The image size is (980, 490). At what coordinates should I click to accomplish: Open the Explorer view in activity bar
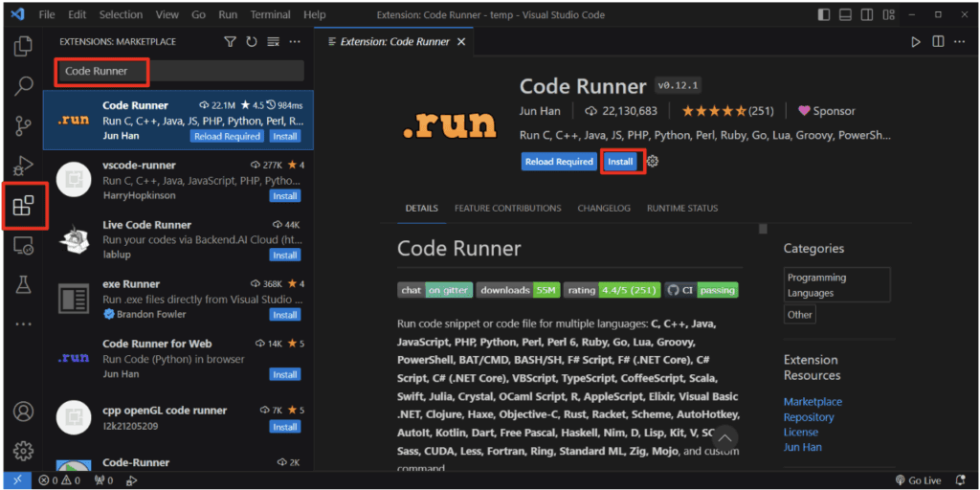pyautogui.click(x=23, y=46)
